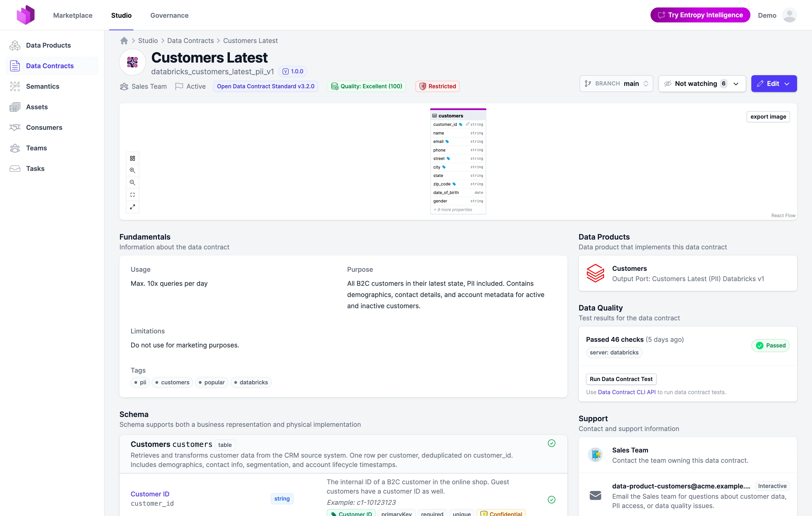Click the Demo user avatar

[x=789, y=15]
